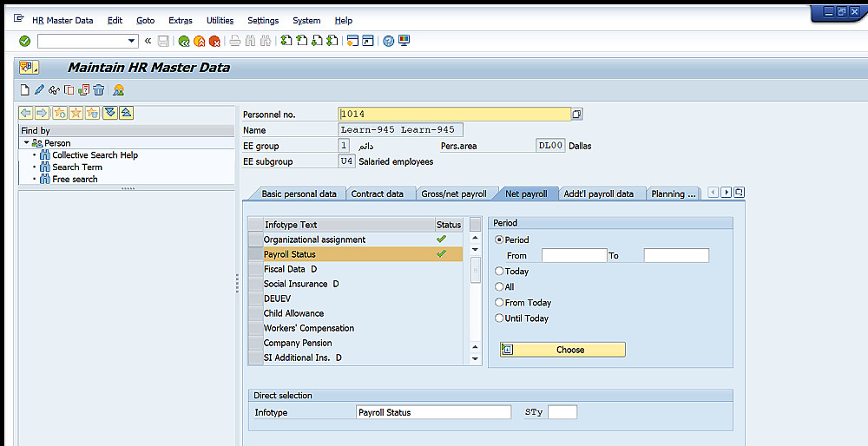Click the red Cancel icon
Viewport: 868px width, 446px height.
point(214,41)
